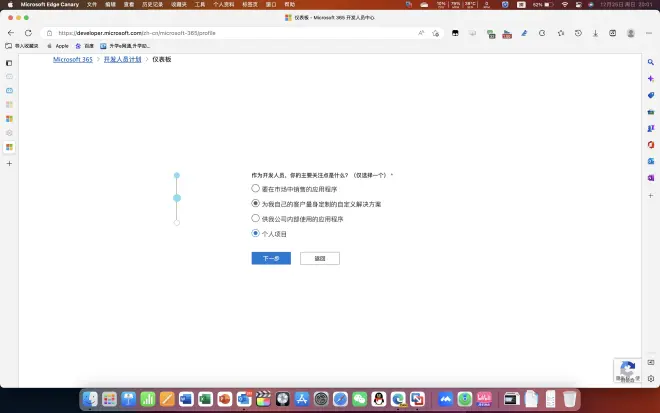The width and height of the screenshot is (660, 413).
Task: Open PowerPoint from the Dock
Action: (x=225, y=399)
